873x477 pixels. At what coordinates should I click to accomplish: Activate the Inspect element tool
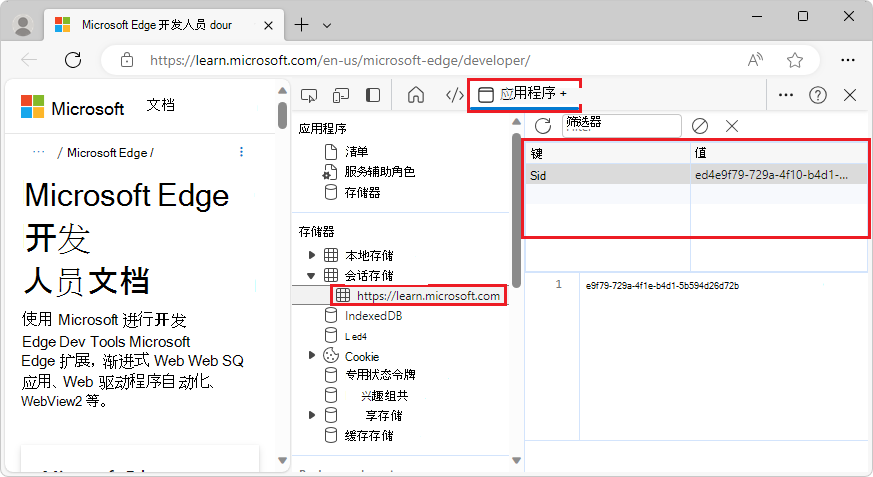pos(309,95)
